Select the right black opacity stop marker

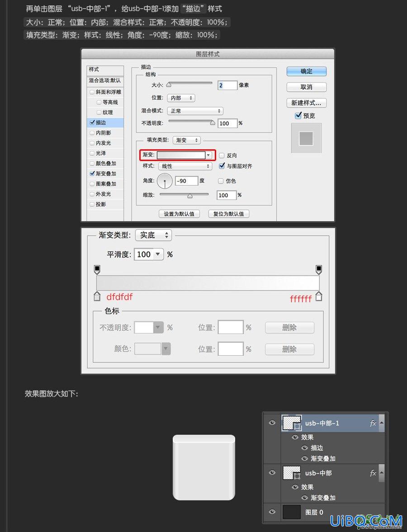coord(319,270)
